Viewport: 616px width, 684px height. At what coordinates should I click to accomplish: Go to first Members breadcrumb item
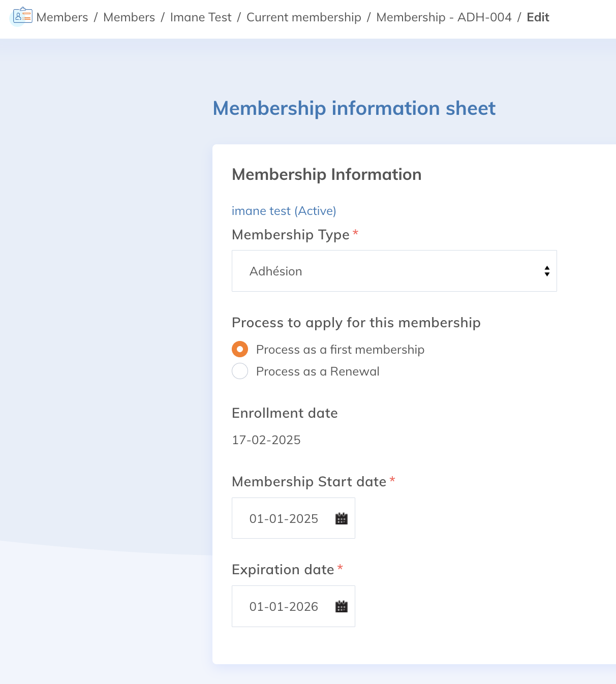[62, 17]
